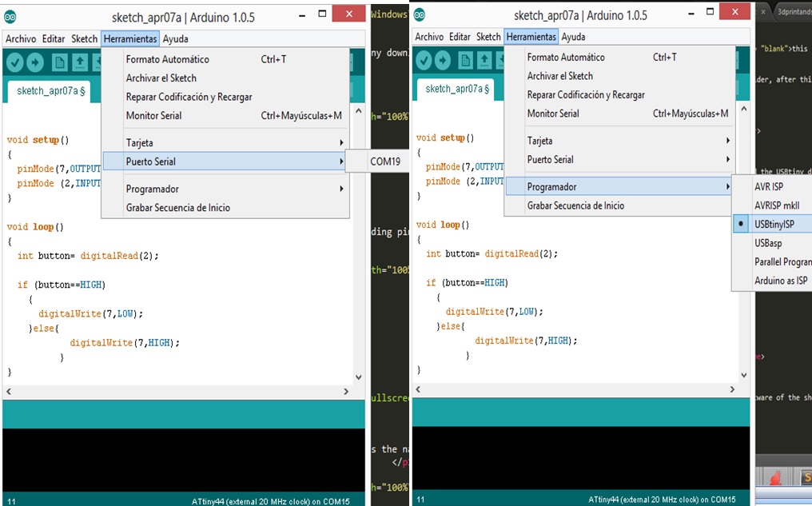
Task: Click the 'int button= digitalRead(2);' line in the COM19 window
Action: click(88, 256)
